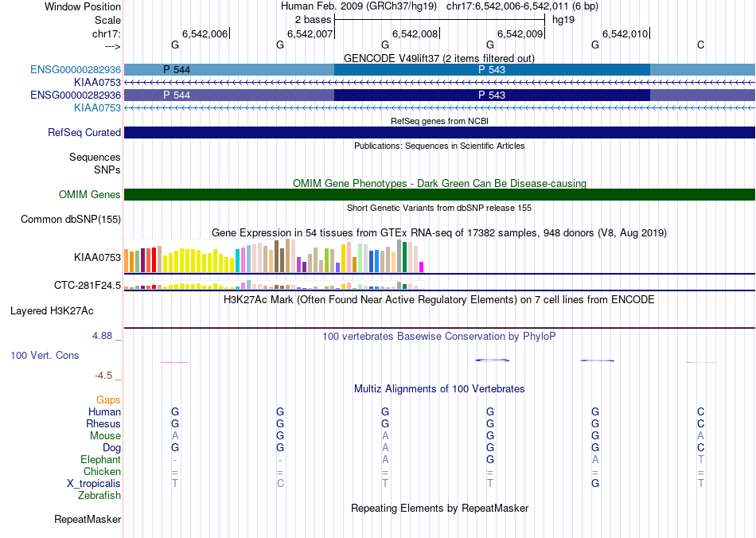Click the light blue ENSG00000282936 track label

76,69
